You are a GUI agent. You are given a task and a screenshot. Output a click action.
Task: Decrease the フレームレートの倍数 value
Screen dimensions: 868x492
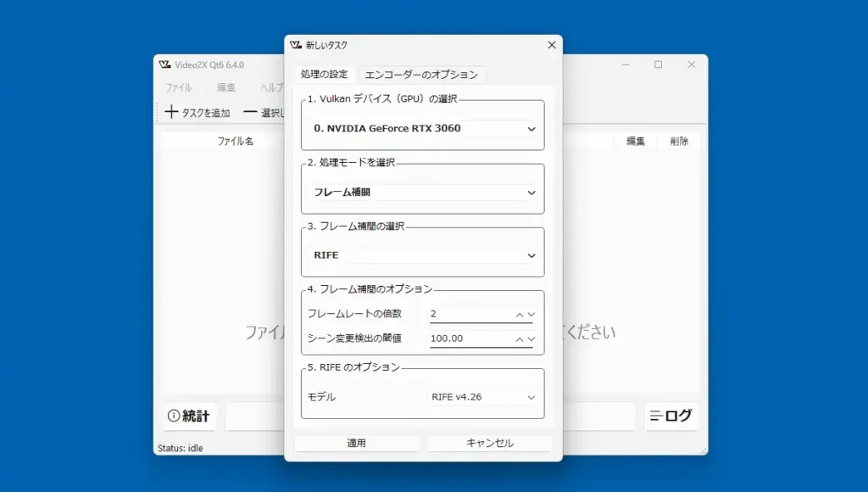(x=531, y=315)
